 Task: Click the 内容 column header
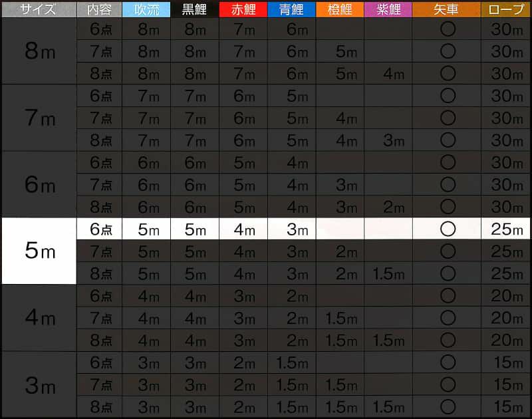point(100,9)
